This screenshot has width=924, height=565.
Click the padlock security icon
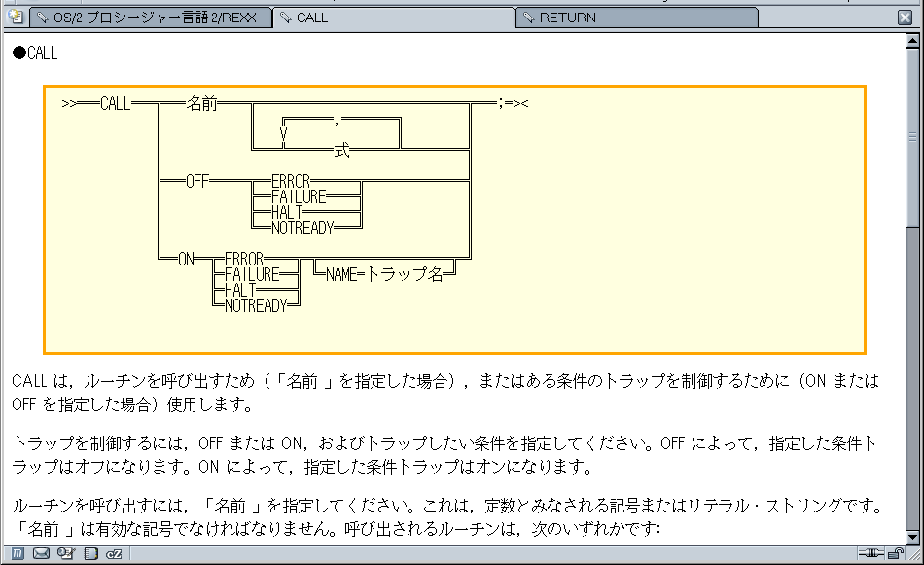point(895,554)
